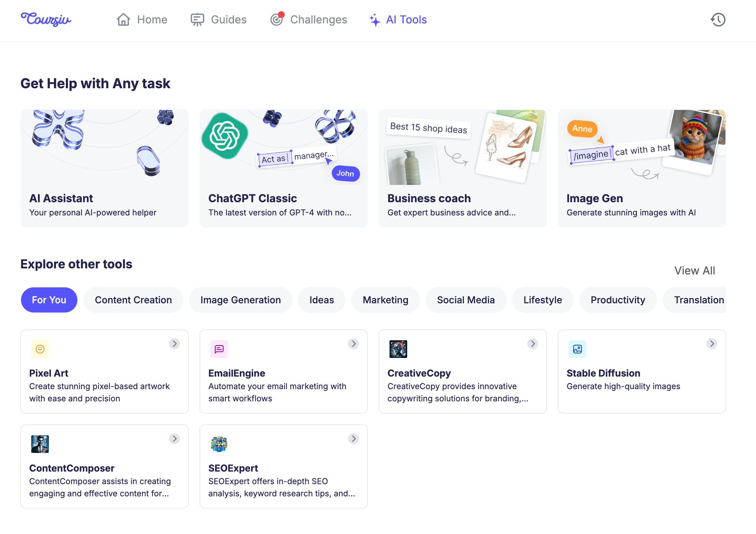Image resolution: width=756 pixels, height=534 pixels.
Task: Open the ChatGPT Classic card
Action: (284, 168)
